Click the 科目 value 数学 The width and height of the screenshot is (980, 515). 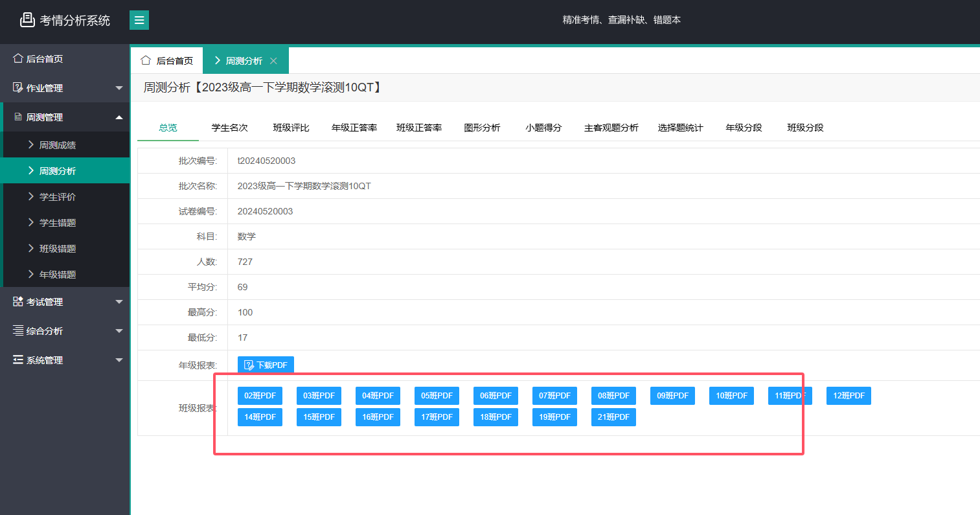[247, 236]
